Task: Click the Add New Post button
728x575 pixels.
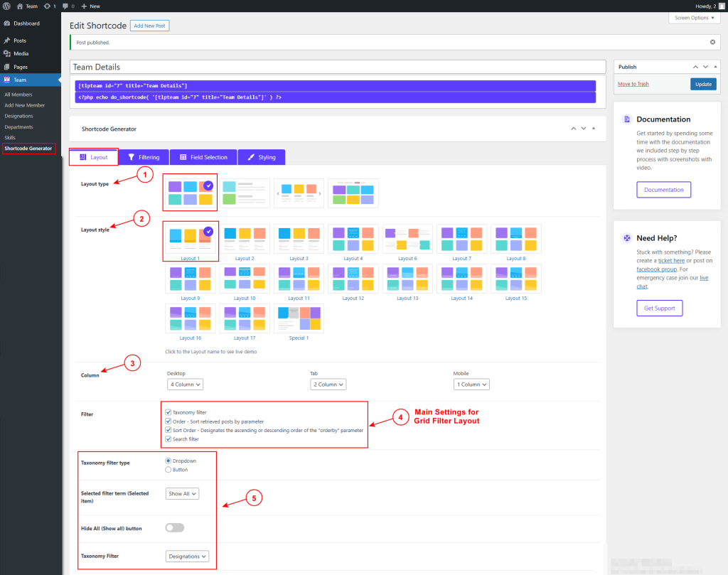Action: pos(149,26)
